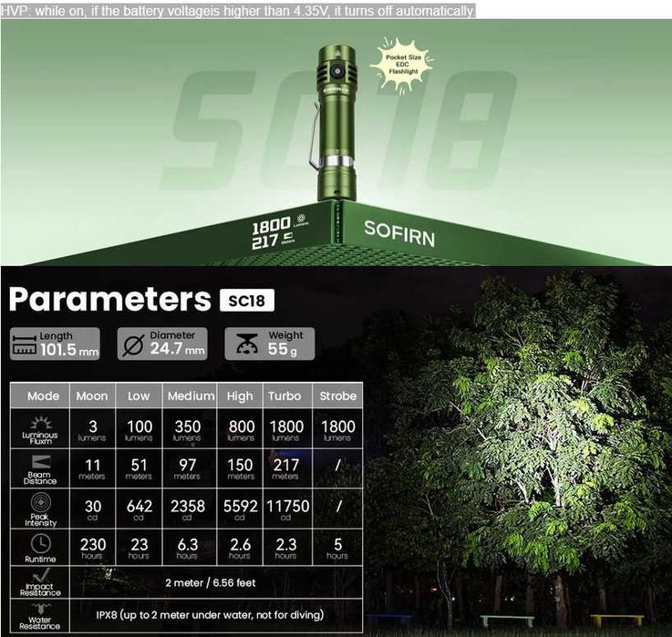This screenshot has height=637, width=672.
Task: Click the Low 100 lumens cell
Action: (139, 429)
